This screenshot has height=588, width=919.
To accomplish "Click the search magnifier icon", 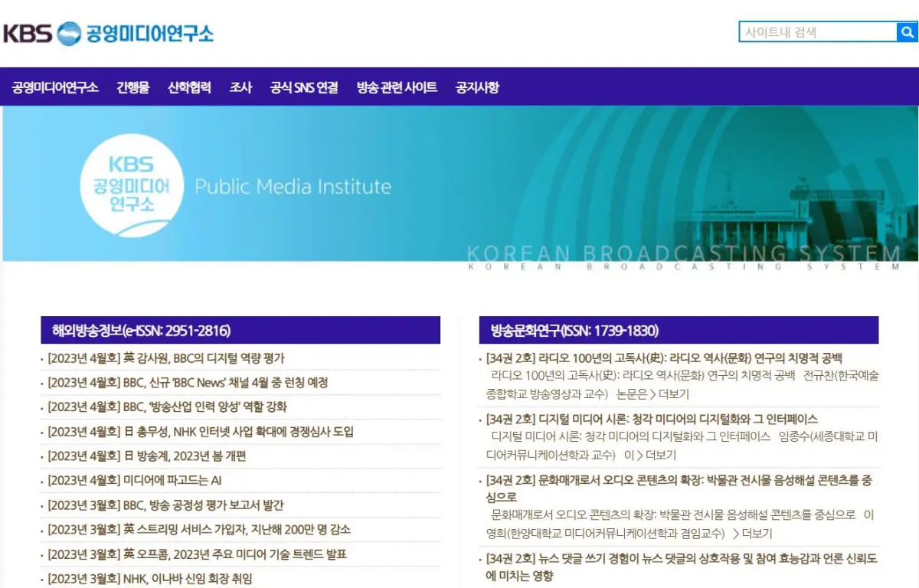I will coord(908,32).
